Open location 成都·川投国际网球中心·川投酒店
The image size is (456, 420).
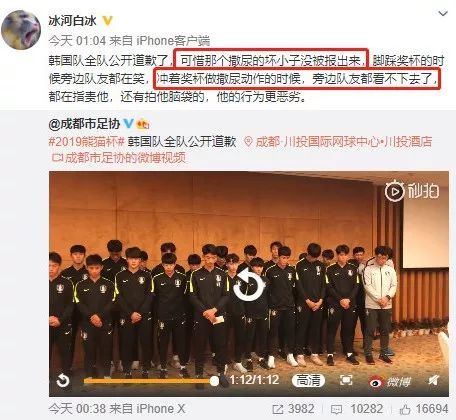click(x=338, y=142)
